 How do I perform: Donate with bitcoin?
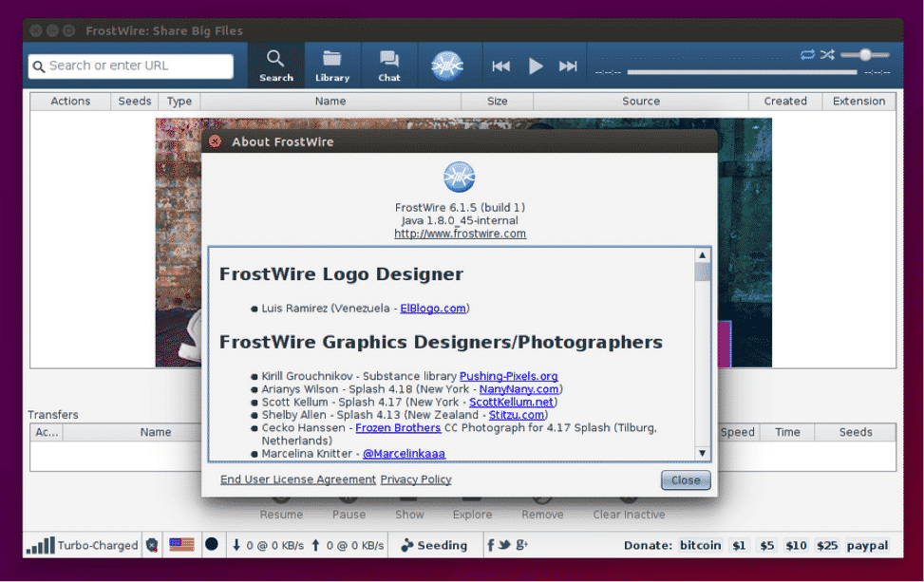701,546
